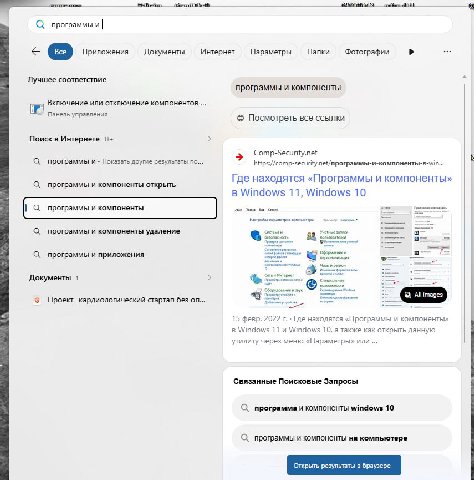Select highlighted suggestion 'программы и компоненты'
The image size is (474, 480).
120,208
